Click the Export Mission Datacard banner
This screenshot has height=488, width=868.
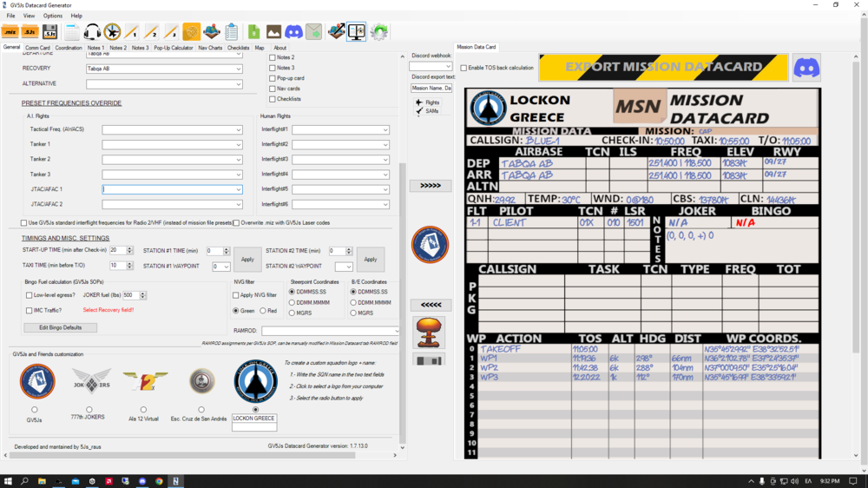tap(663, 67)
